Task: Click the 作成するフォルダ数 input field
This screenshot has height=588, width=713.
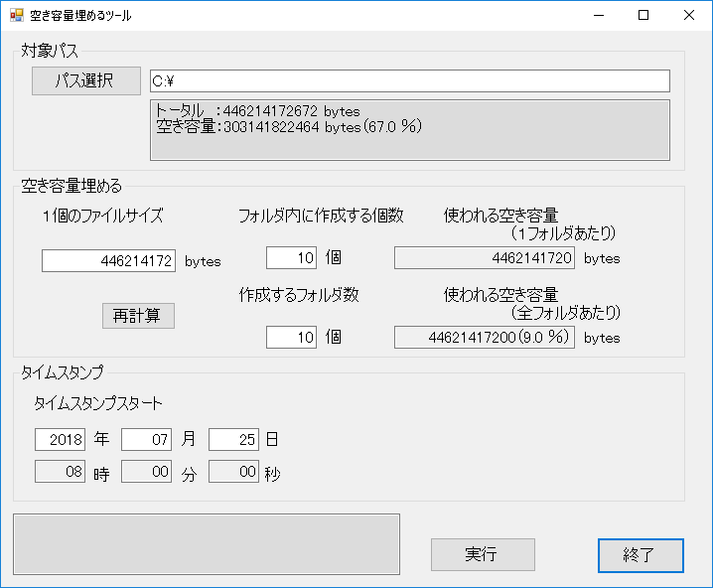Action: point(291,337)
